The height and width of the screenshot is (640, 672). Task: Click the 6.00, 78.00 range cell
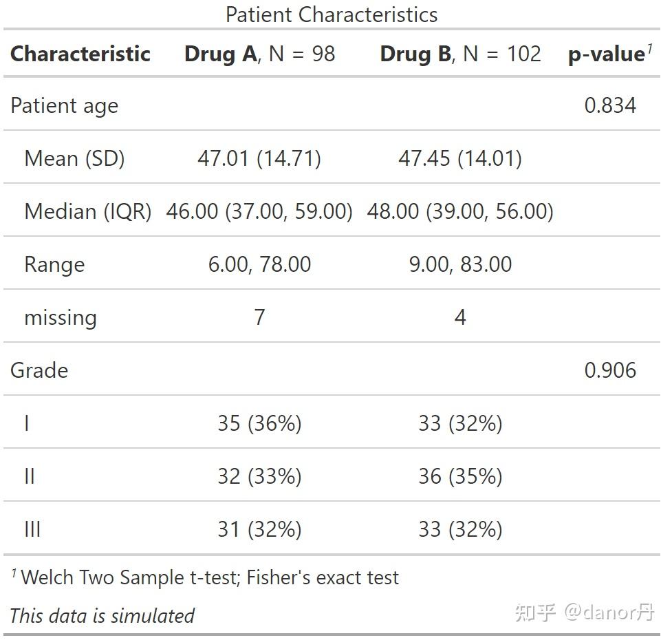point(259,264)
